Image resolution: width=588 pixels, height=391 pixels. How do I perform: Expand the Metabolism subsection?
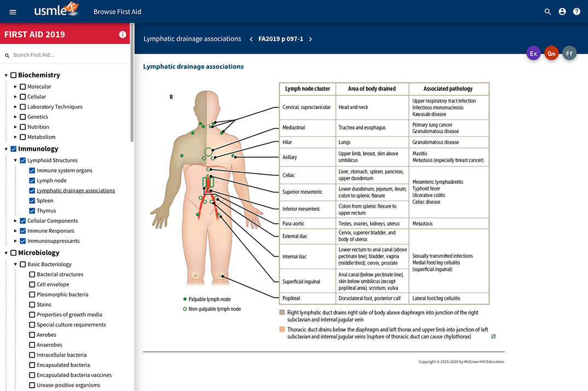point(15,137)
